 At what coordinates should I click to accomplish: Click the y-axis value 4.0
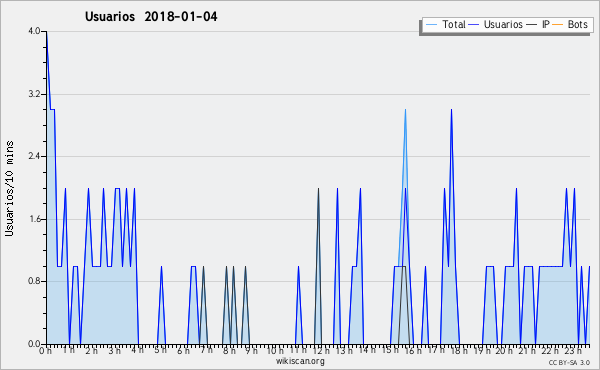pyautogui.click(x=34, y=31)
